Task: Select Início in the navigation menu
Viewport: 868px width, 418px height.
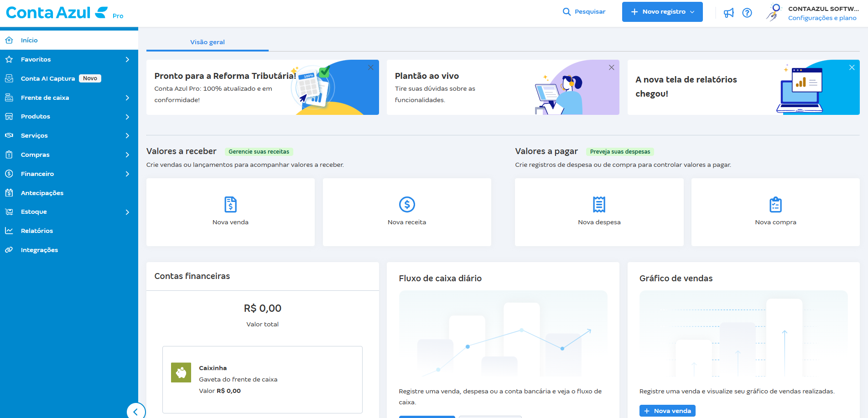Action: pyautogui.click(x=28, y=40)
